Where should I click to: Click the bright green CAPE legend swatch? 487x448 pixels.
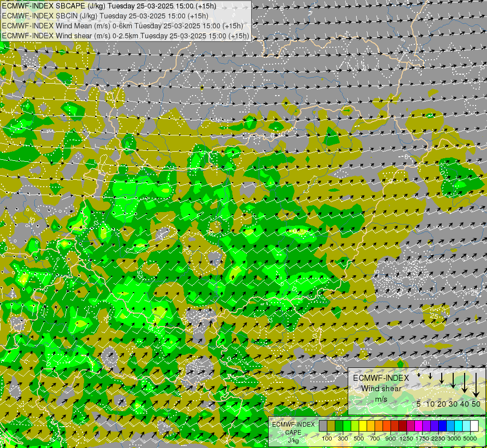[347, 426]
